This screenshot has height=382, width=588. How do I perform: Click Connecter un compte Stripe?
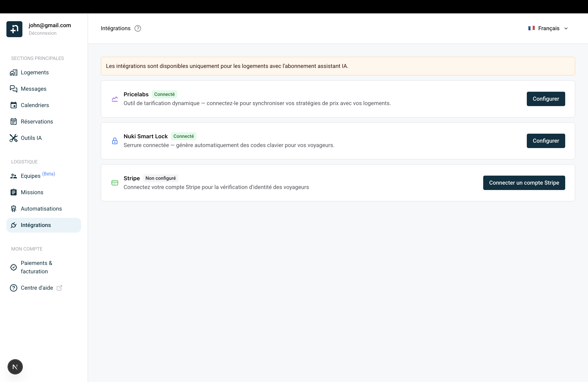524,183
